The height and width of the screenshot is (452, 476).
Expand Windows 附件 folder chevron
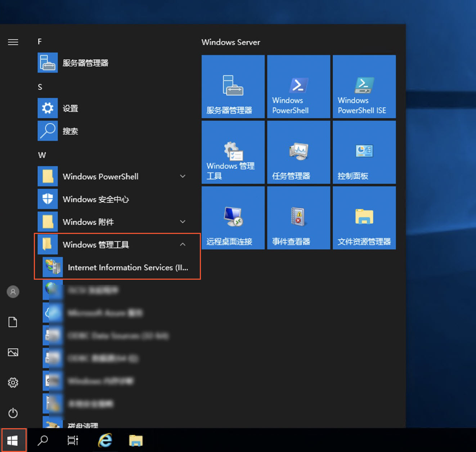[183, 222]
